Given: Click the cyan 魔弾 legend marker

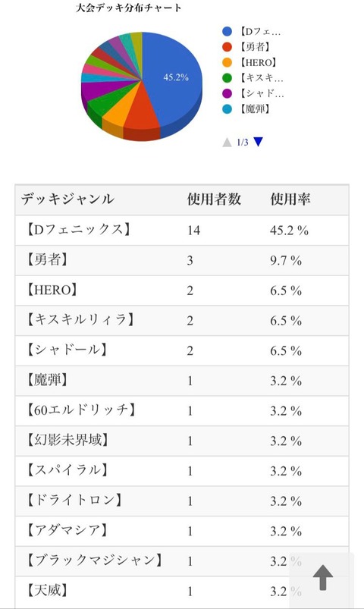Looking at the screenshot, I should pyautogui.click(x=227, y=109).
